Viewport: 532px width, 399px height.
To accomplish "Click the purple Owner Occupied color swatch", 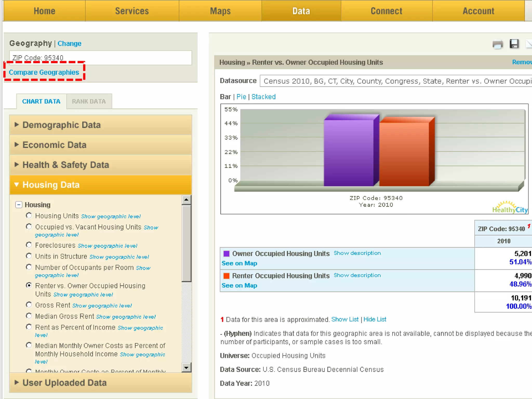I will click(x=226, y=254).
